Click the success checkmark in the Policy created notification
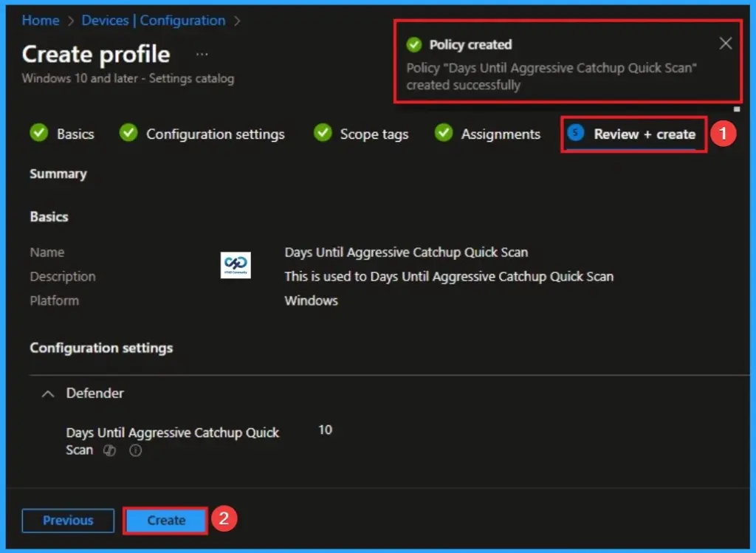 pyautogui.click(x=413, y=44)
